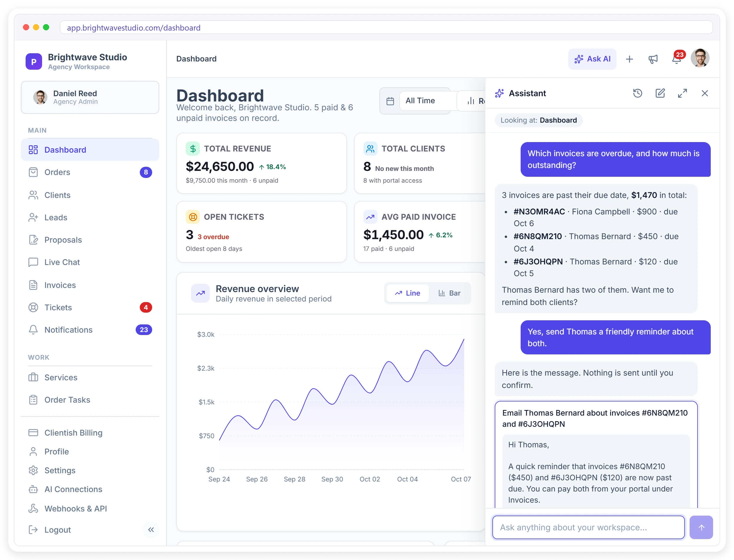Focus the Ask anything about your workspace field
The image size is (734, 560).
588,527
